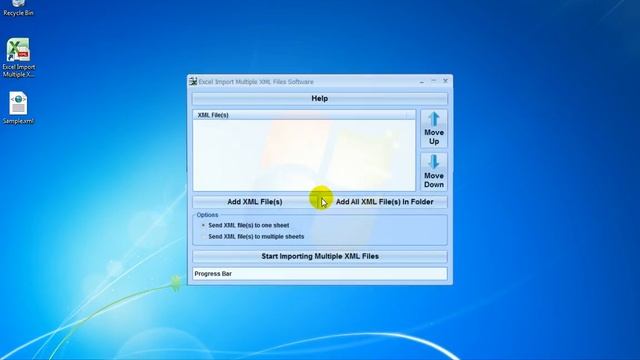The width and height of the screenshot is (640, 360).
Task: Click Add XML File(s) button
Action: (x=255, y=202)
